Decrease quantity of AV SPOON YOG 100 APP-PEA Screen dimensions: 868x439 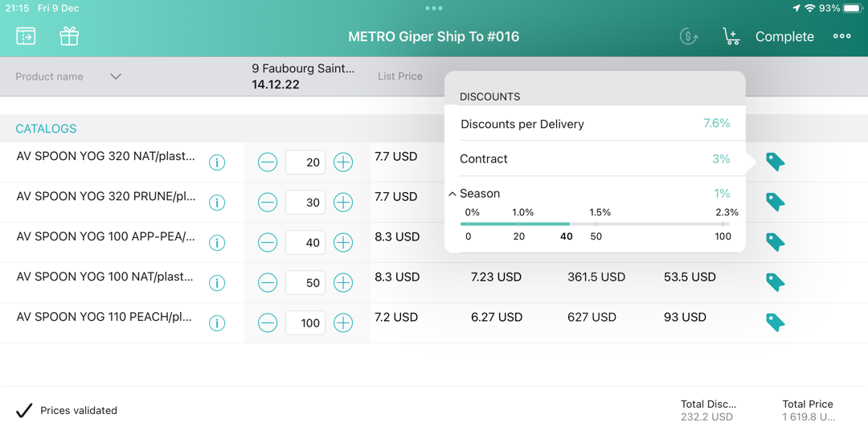pyautogui.click(x=268, y=243)
